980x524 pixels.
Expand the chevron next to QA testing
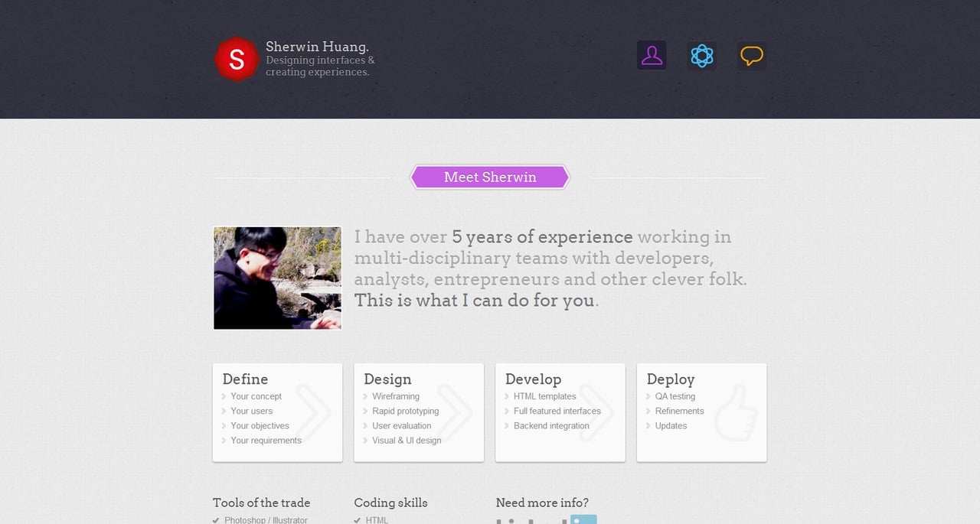[x=648, y=396]
